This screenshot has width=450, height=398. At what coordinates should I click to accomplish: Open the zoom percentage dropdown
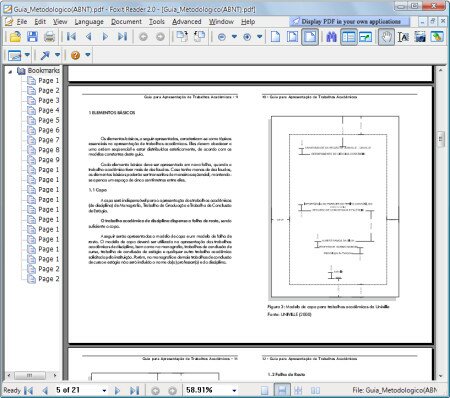coord(234,390)
